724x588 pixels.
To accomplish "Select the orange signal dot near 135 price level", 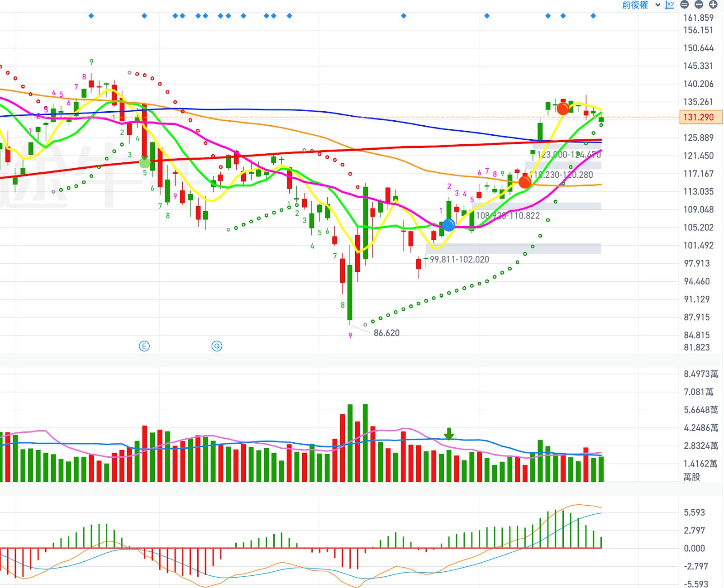I will tap(563, 109).
